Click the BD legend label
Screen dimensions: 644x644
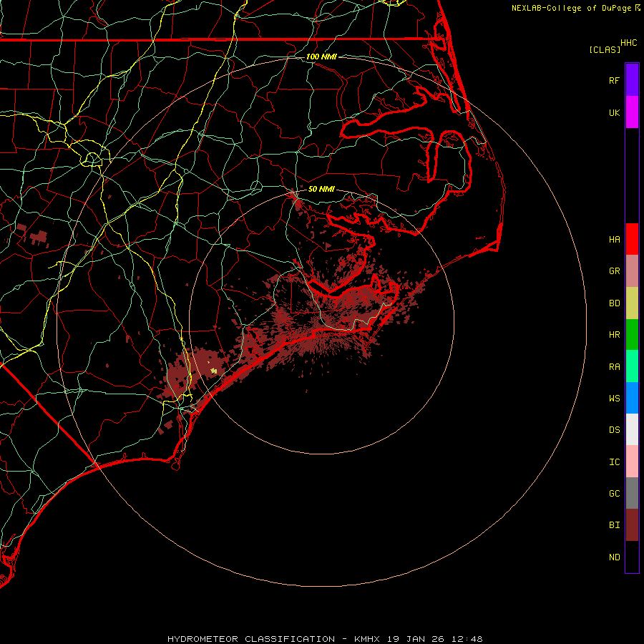pos(614,303)
